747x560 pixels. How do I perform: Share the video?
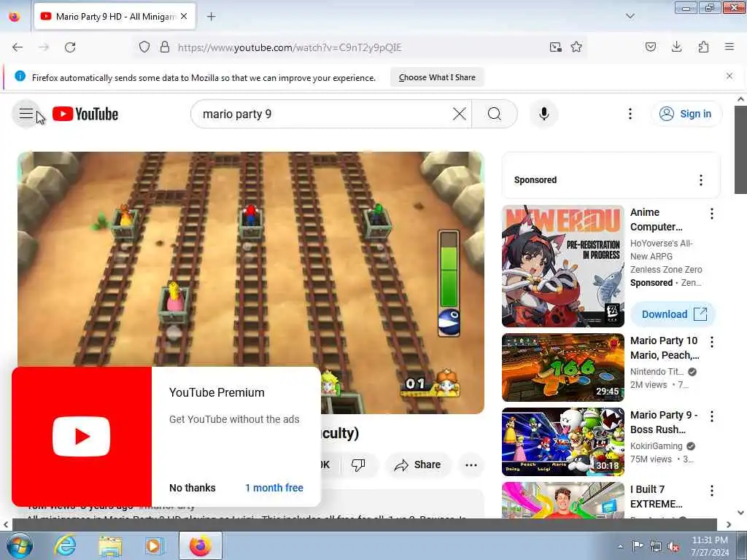coord(418,464)
